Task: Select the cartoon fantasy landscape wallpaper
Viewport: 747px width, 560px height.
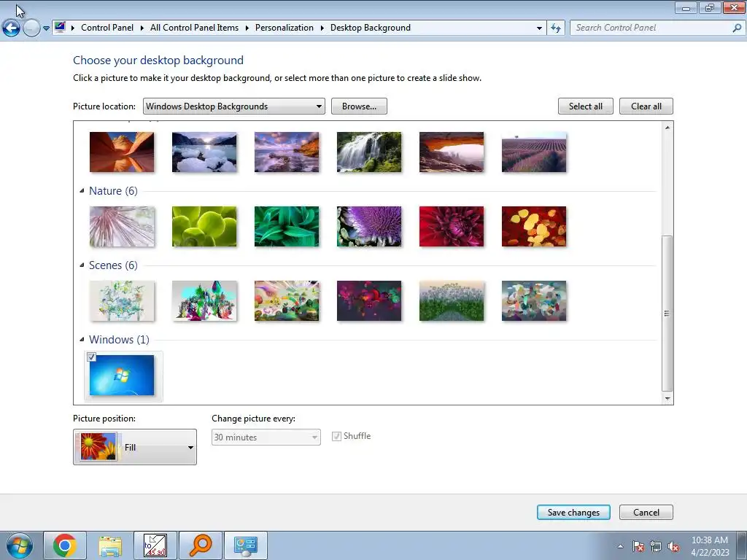Action: [287, 300]
